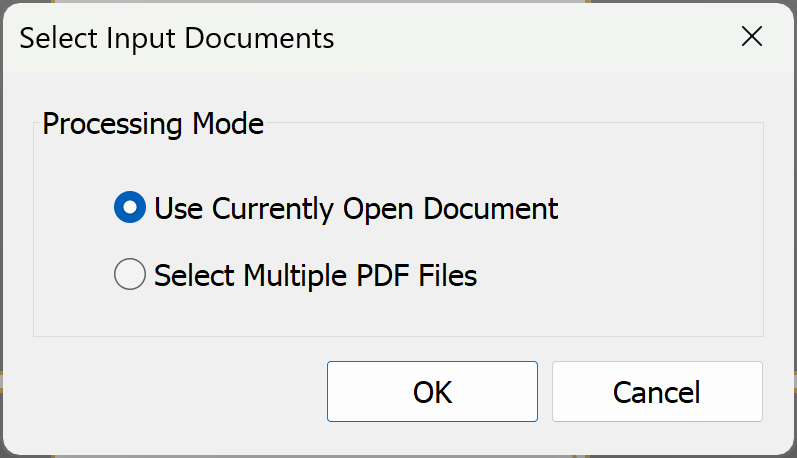Click the empty unselected radio circle
797x458 pixels.
[130, 274]
